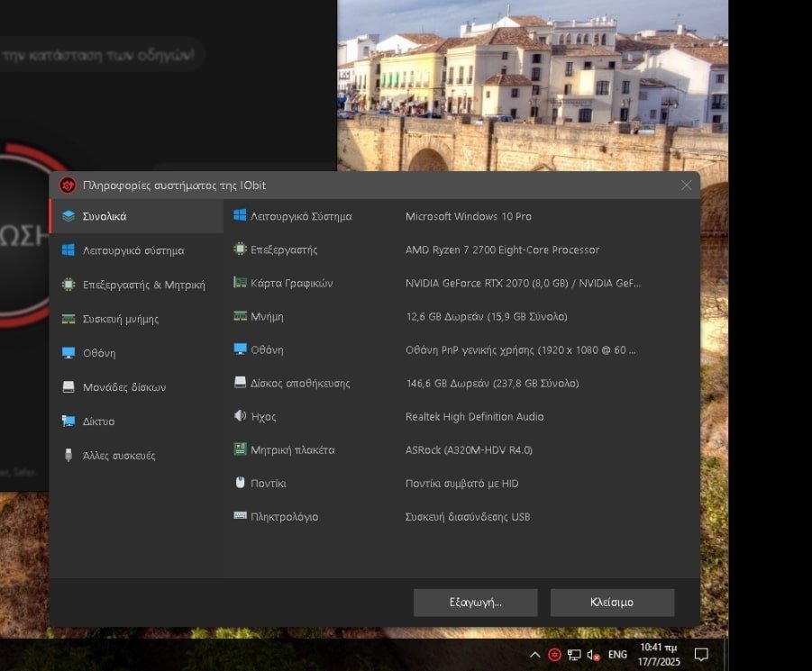
Task: Click the mouse icon in the Ποντίκι row
Action: click(x=240, y=483)
